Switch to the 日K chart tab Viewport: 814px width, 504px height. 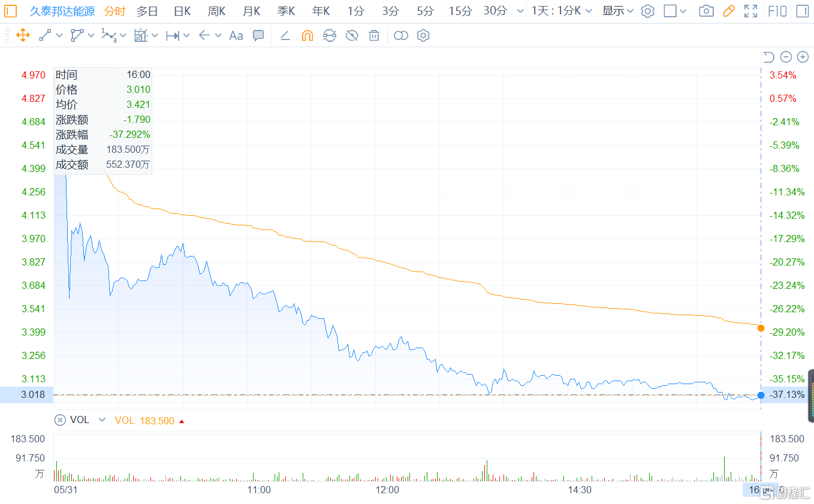click(x=182, y=11)
